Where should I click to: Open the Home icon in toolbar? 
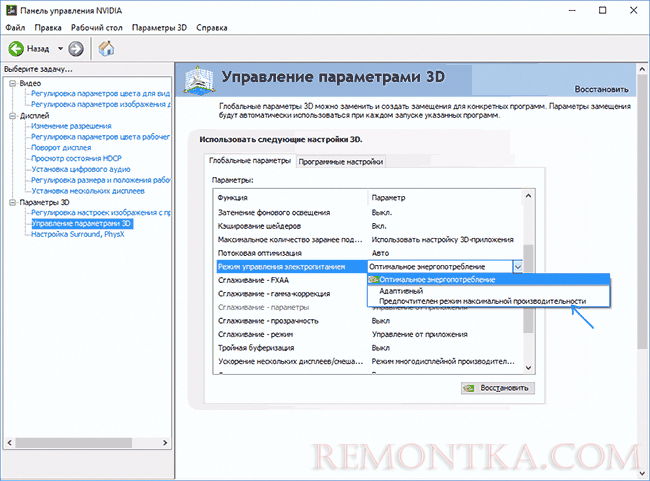[x=107, y=49]
